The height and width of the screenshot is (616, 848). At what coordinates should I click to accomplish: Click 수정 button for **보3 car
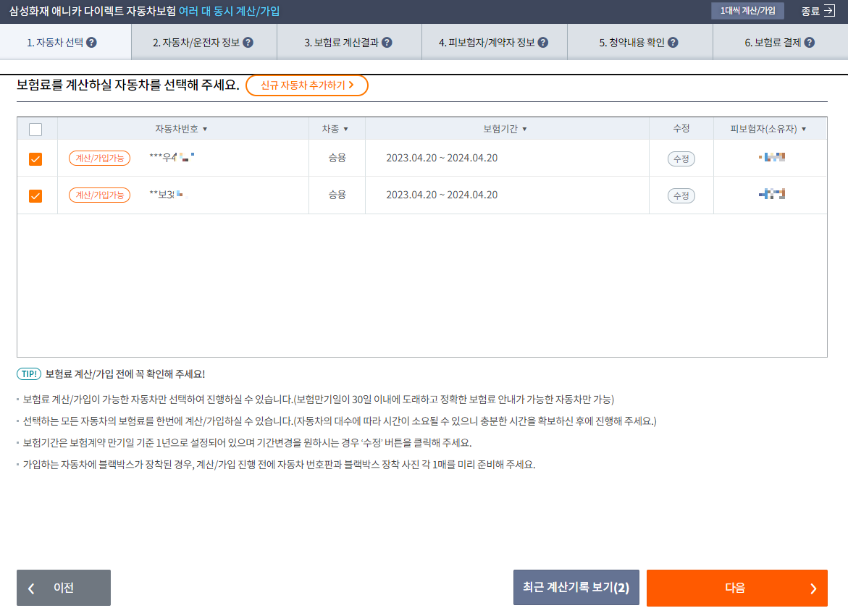tap(681, 195)
